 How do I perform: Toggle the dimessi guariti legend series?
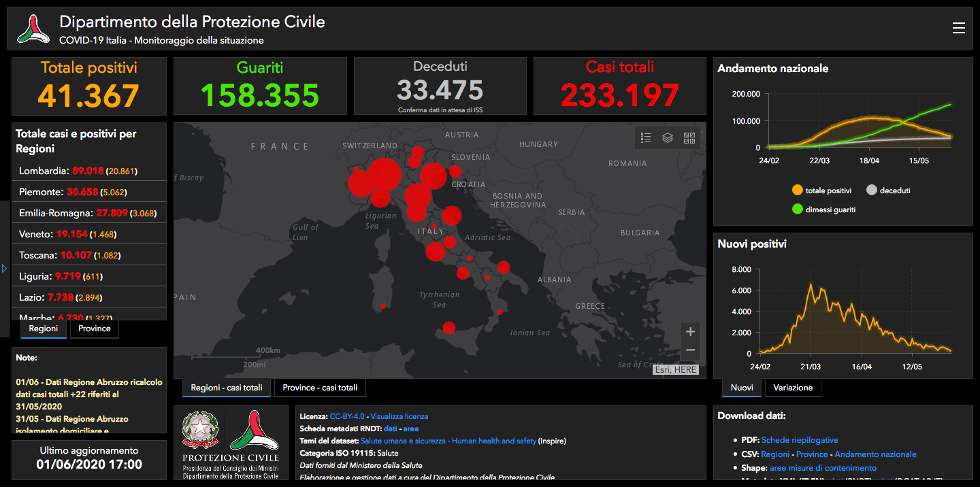tap(823, 209)
